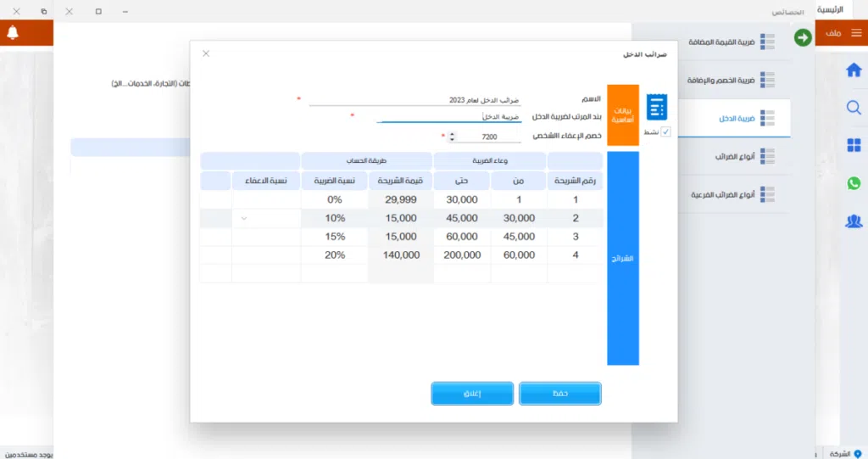The image size is (868, 459).
Task: Click the خصم الإعفاء الشخصي spinner arrows
Action: click(452, 137)
